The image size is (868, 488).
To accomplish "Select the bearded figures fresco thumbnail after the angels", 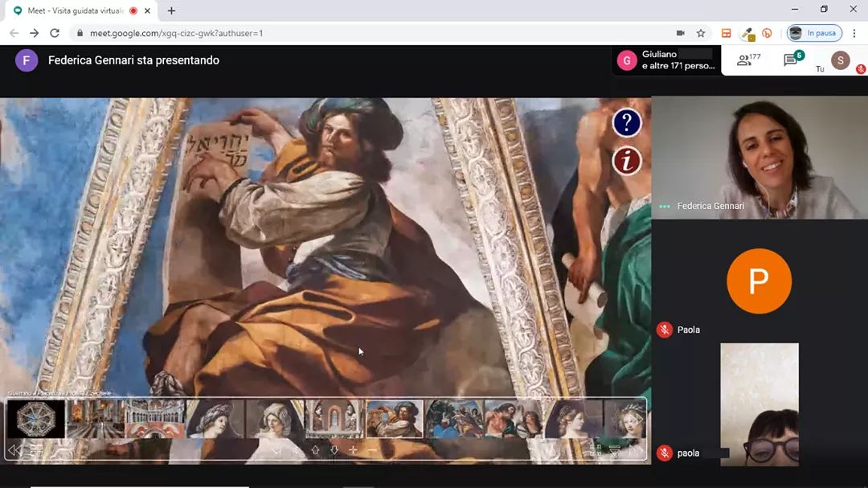I will click(513, 419).
